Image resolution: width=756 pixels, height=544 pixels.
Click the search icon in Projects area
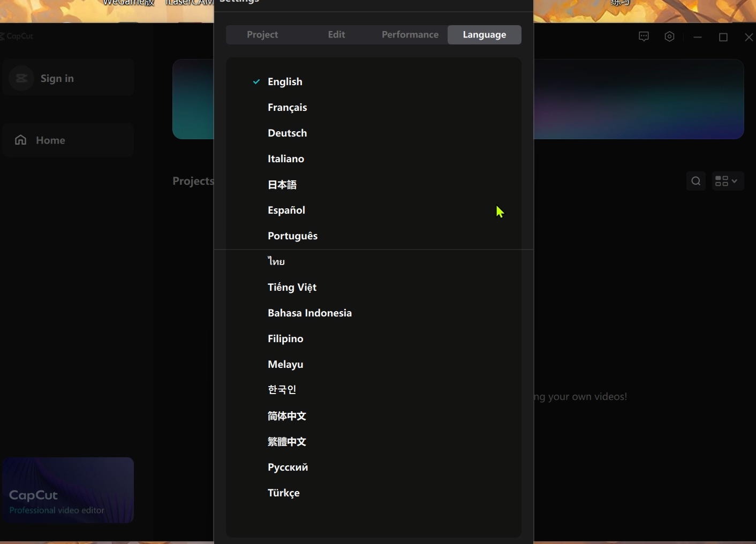(696, 181)
